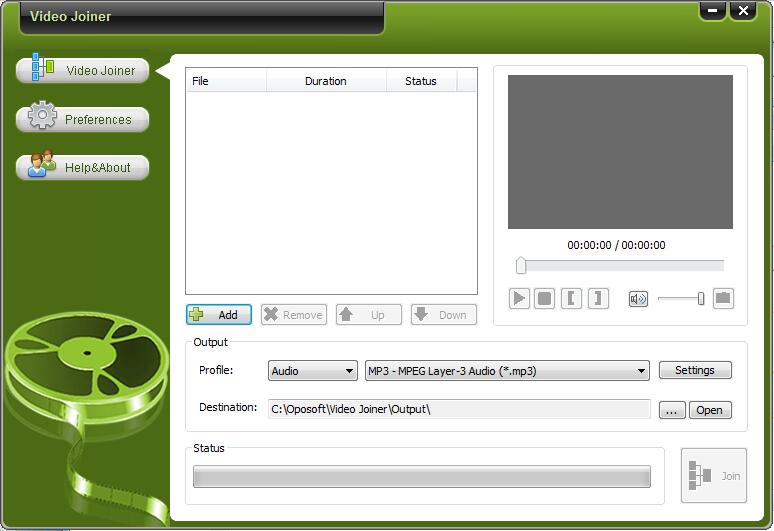The height and width of the screenshot is (531, 774).
Task: Open the MP3 output format dropdown
Action: (x=507, y=371)
